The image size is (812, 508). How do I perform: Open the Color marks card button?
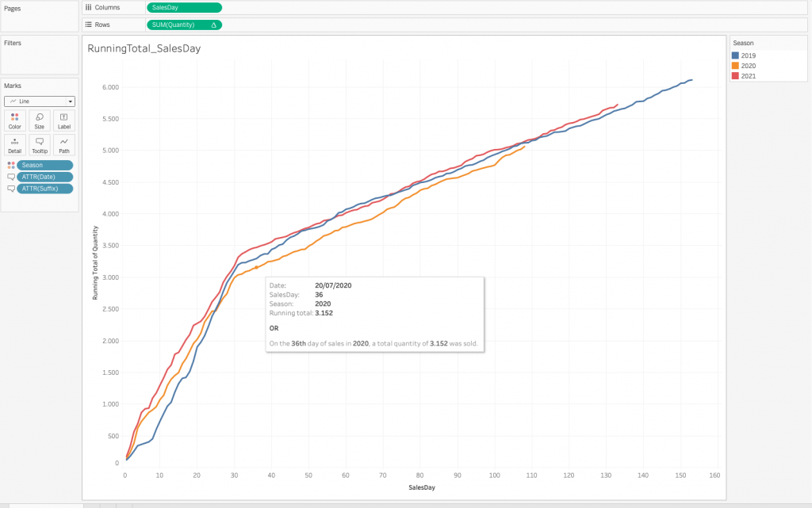coord(15,120)
